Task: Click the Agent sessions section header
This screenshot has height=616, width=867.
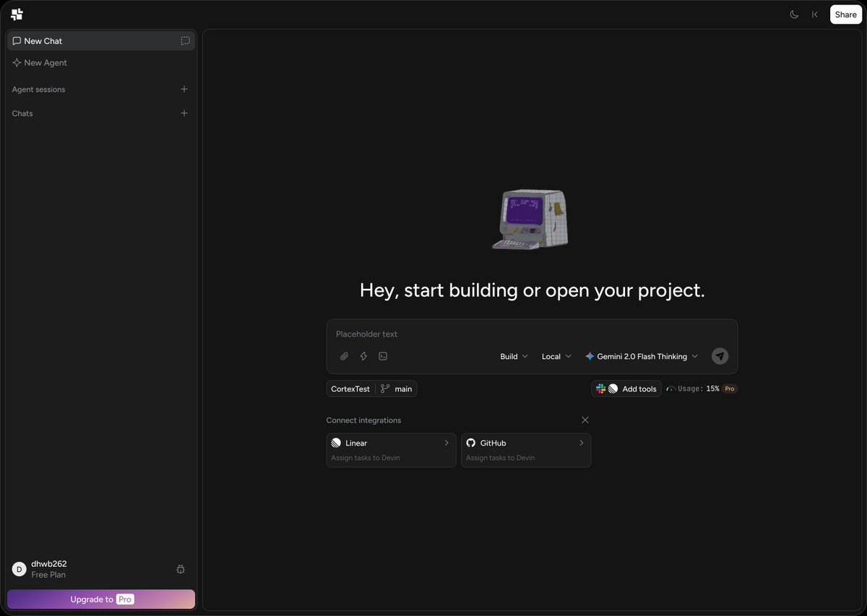Action: click(38, 90)
